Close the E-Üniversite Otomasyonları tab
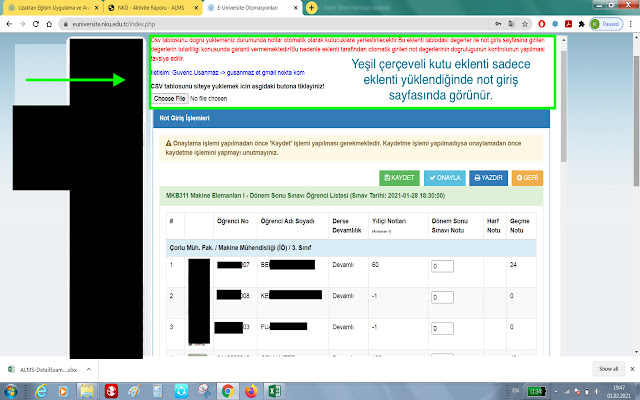Screen dimensions: 640x400 coord(296,8)
